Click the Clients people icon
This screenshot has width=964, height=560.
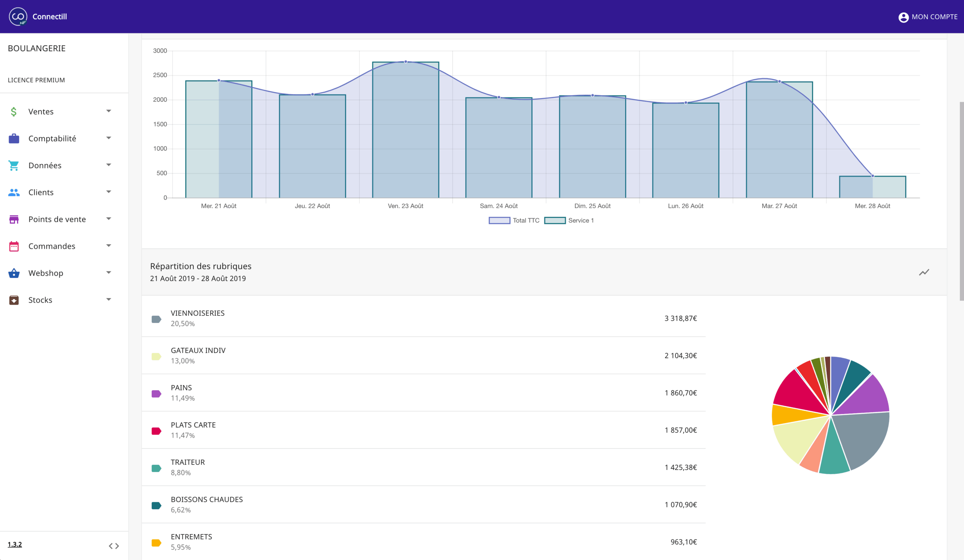coord(14,192)
